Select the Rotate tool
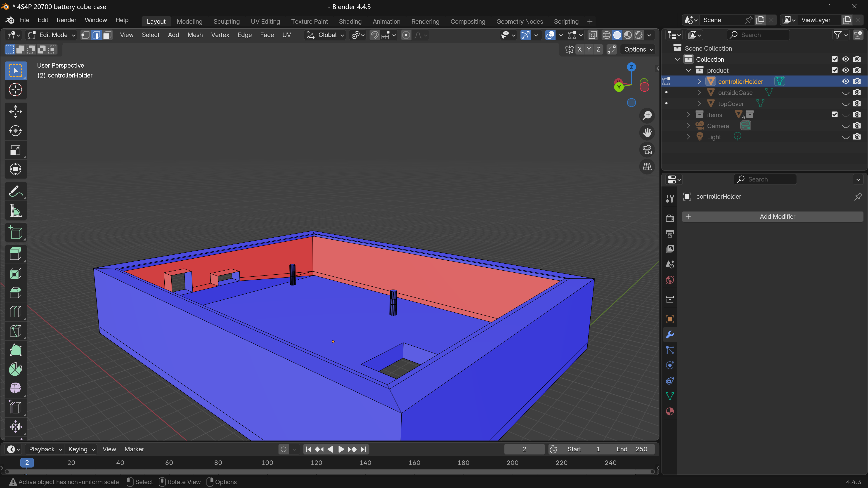 tap(16, 131)
